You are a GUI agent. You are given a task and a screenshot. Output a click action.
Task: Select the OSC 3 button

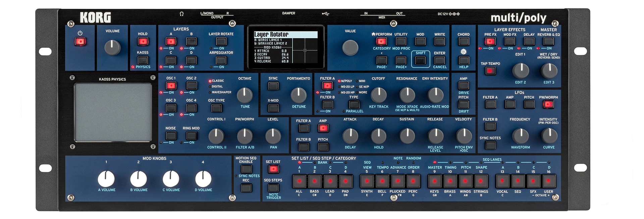pos(171,108)
